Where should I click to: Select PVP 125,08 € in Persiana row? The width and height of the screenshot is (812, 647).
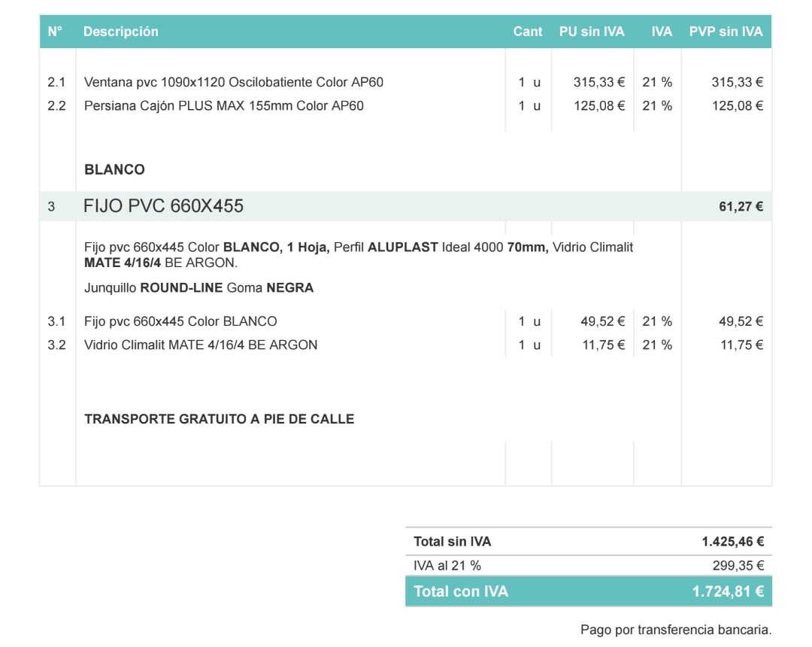pos(738,105)
